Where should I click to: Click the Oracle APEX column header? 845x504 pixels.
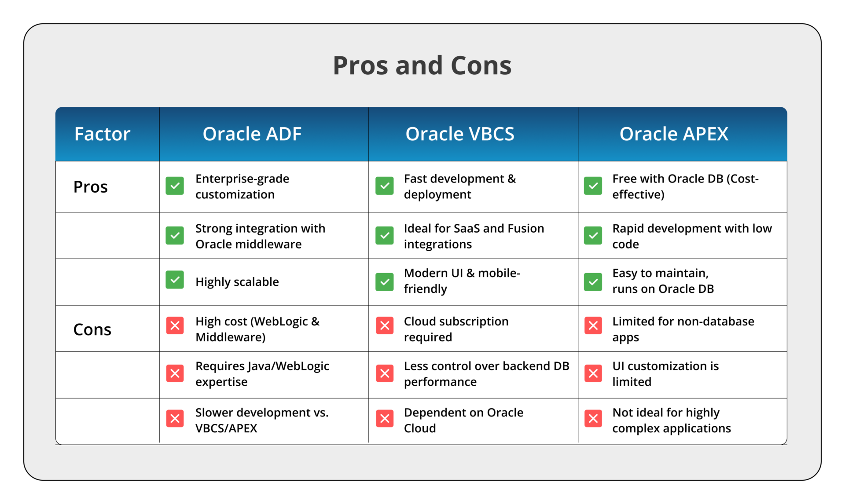click(674, 134)
